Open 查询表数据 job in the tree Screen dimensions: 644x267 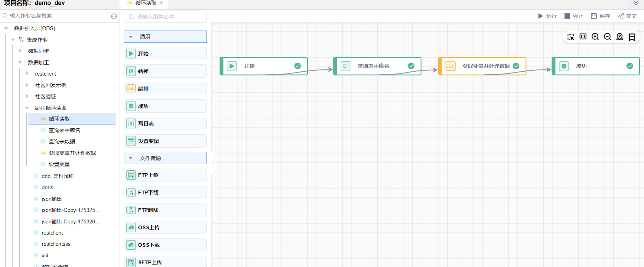(62, 142)
